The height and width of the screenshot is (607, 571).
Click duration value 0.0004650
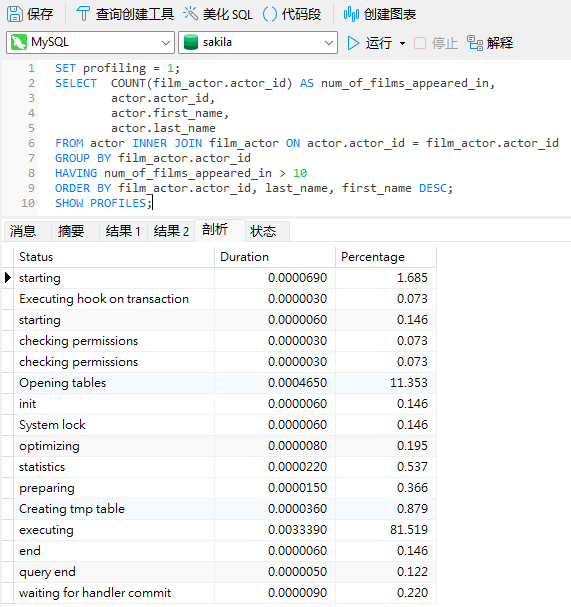297,382
